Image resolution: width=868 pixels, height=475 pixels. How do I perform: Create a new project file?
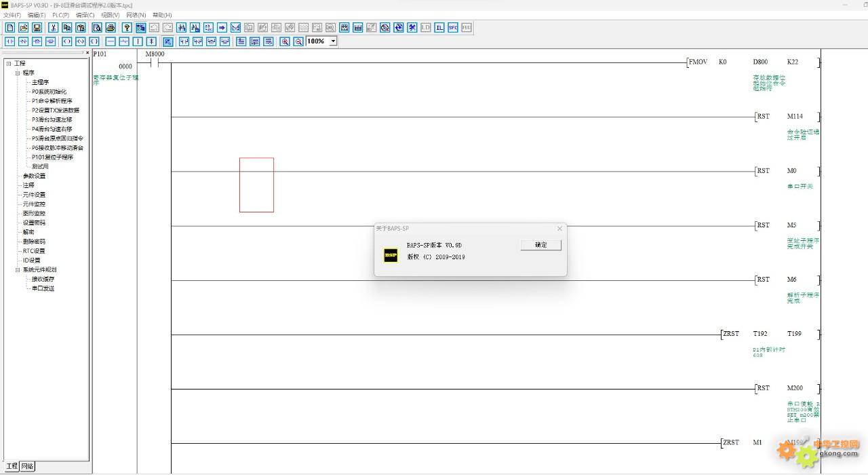pyautogui.click(x=10, y=28)
